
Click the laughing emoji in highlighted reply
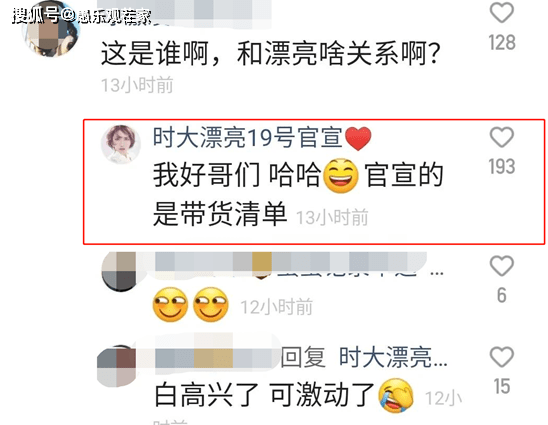(x=341, y=175)
